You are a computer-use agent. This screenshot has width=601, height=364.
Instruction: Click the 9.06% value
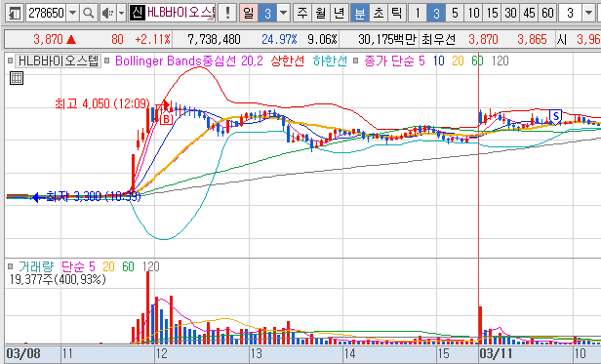coord(322,39)
